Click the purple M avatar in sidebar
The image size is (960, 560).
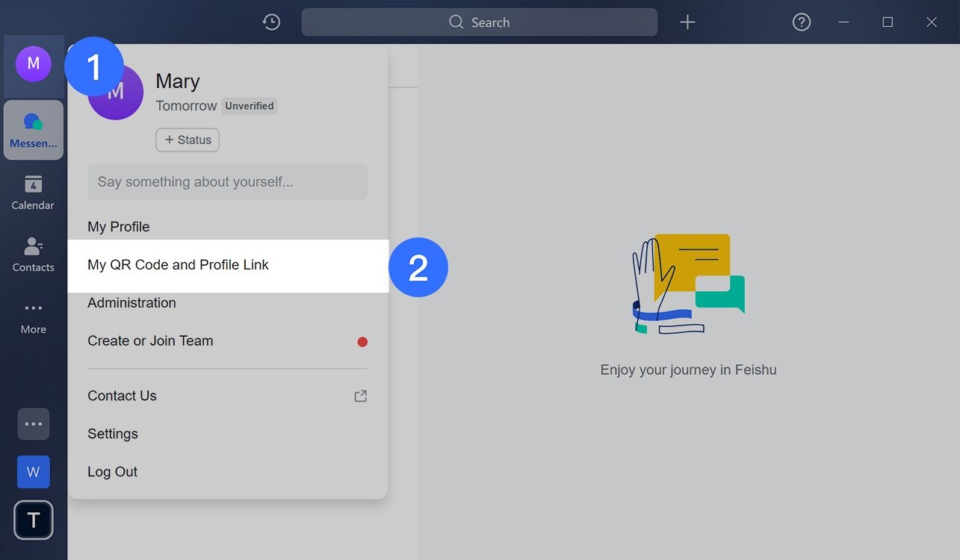coord(34,64)
